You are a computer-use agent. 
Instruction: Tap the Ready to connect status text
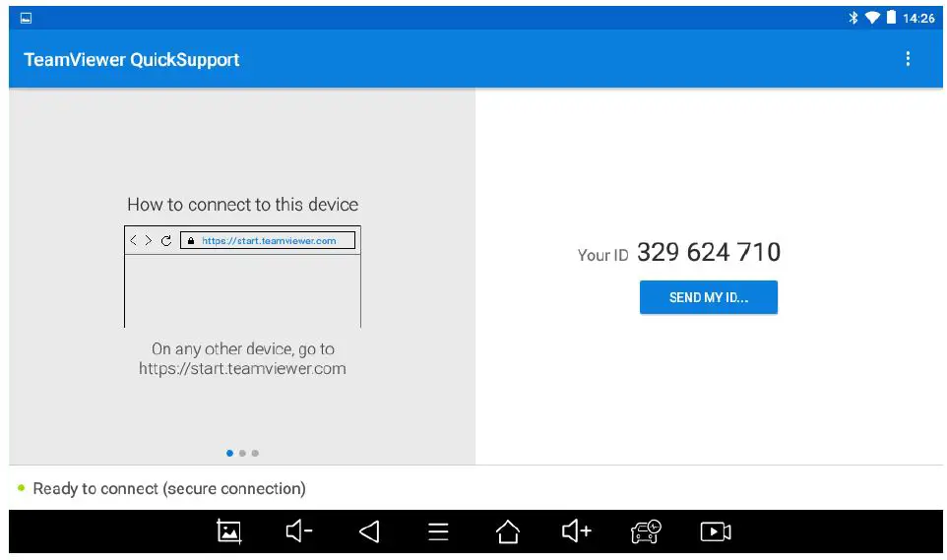coord(169,488)
